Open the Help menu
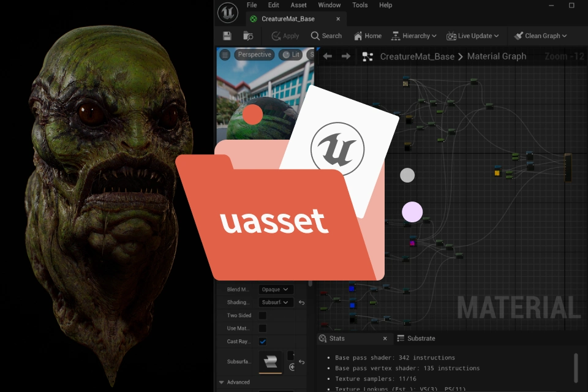 385,5
